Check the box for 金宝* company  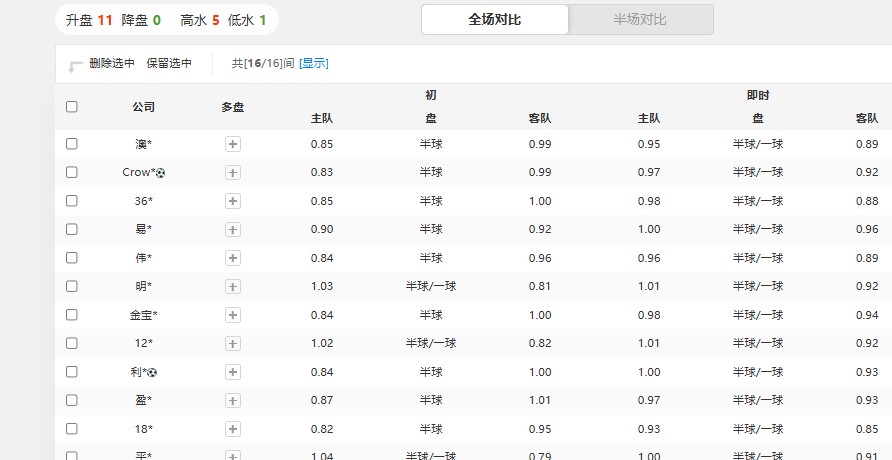tap(72, 314)
